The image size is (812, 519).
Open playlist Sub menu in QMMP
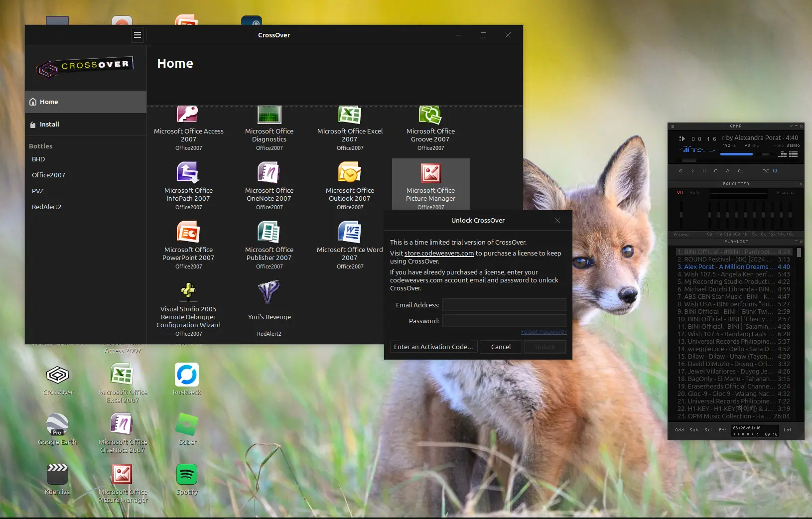click(x=694, y=430)
